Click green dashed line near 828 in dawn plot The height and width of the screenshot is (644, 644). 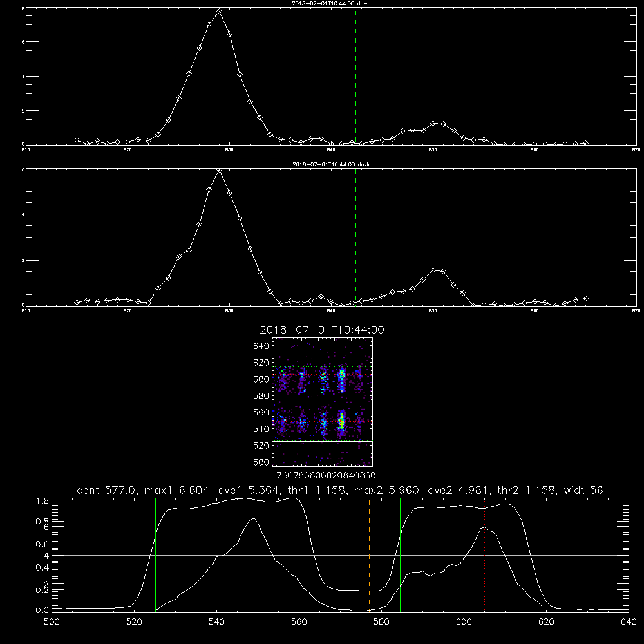pos(205,77)
